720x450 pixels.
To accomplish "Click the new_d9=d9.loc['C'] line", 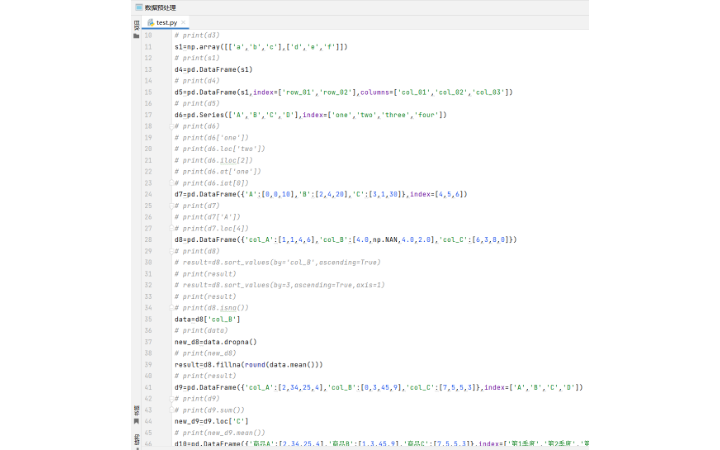I will pyautogui.click(x=211, y=421).
